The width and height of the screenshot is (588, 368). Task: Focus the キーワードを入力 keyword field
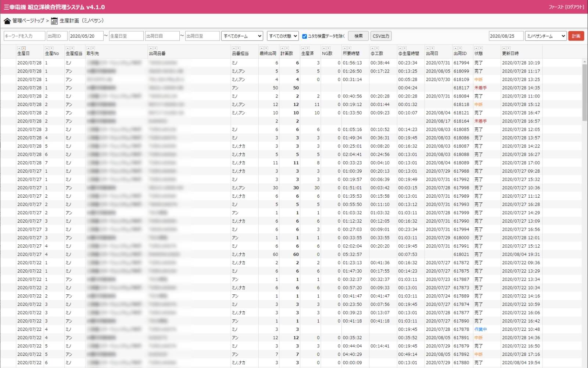click(24, 36)
